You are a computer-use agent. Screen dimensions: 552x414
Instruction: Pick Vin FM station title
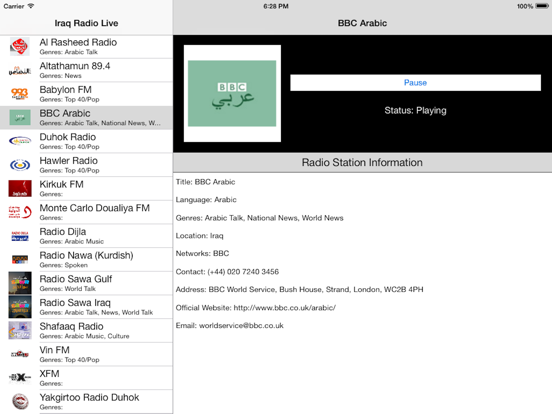pyautogui.click(x=55, y=350)
